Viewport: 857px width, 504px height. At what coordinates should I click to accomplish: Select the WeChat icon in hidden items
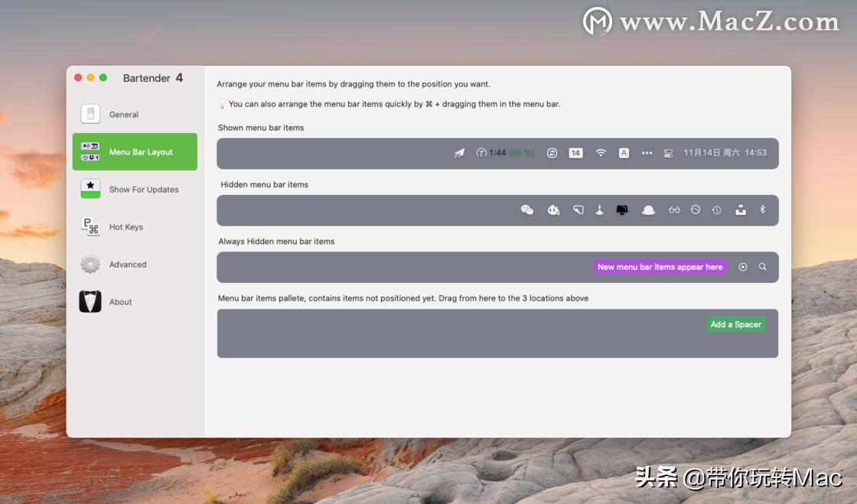click(x=528, y=210)
